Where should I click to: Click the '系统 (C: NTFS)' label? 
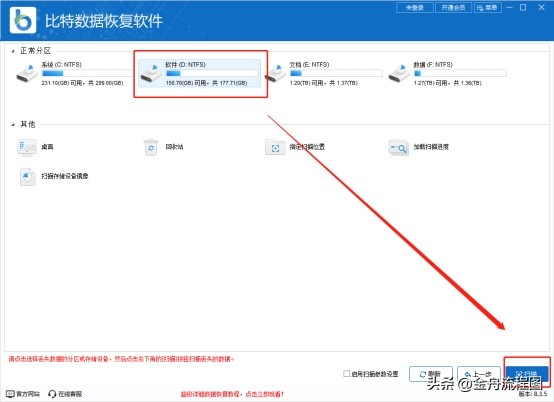tap(61, 65)
